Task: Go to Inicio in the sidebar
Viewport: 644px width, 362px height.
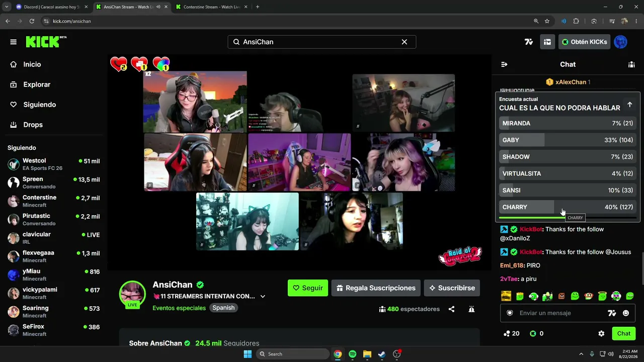Action: click(x=54, y=64)
